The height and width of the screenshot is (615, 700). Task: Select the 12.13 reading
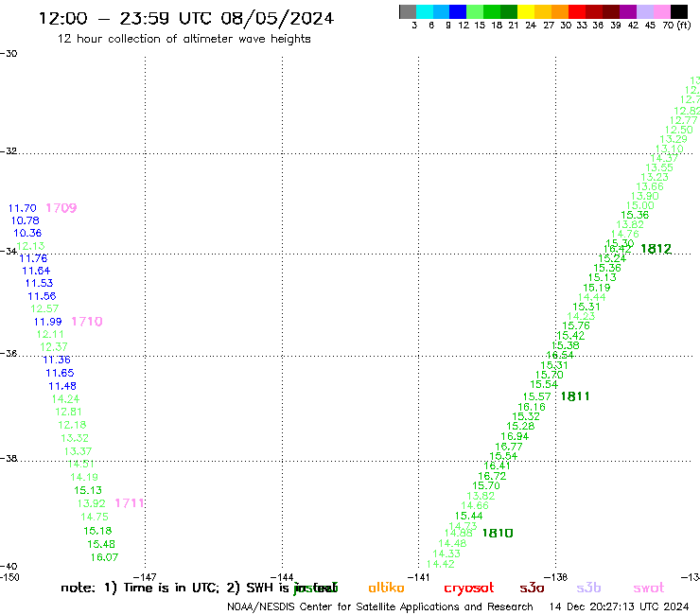click(31, 246)
